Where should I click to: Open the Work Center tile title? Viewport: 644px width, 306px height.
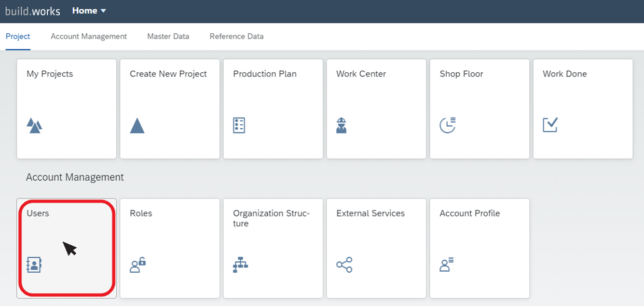[x=361, y=74]
